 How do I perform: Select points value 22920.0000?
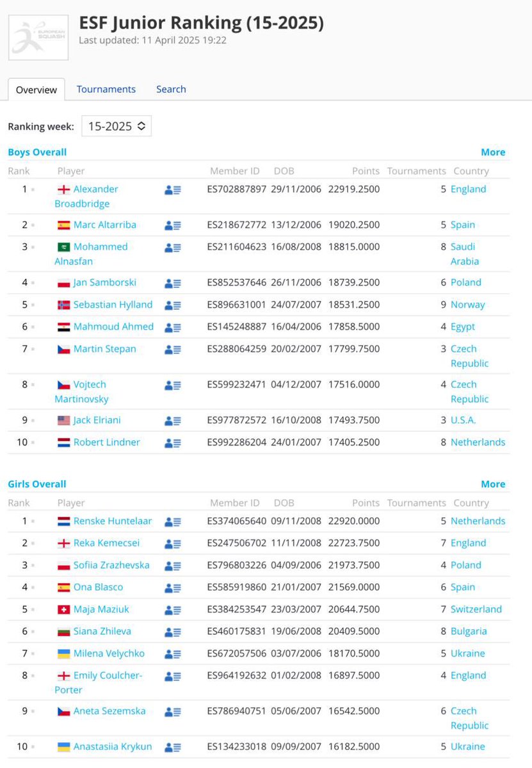(354, 521)
